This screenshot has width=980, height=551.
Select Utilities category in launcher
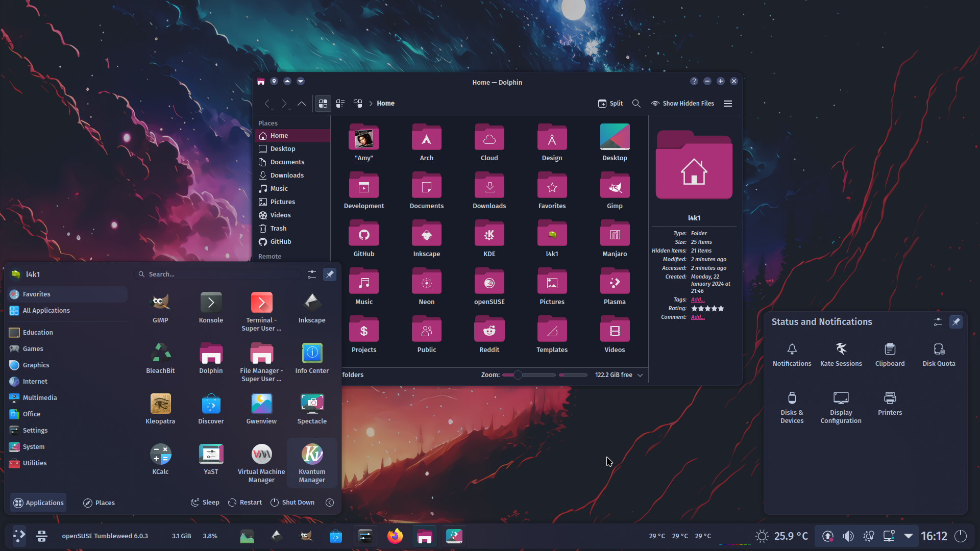pos(68,463)
